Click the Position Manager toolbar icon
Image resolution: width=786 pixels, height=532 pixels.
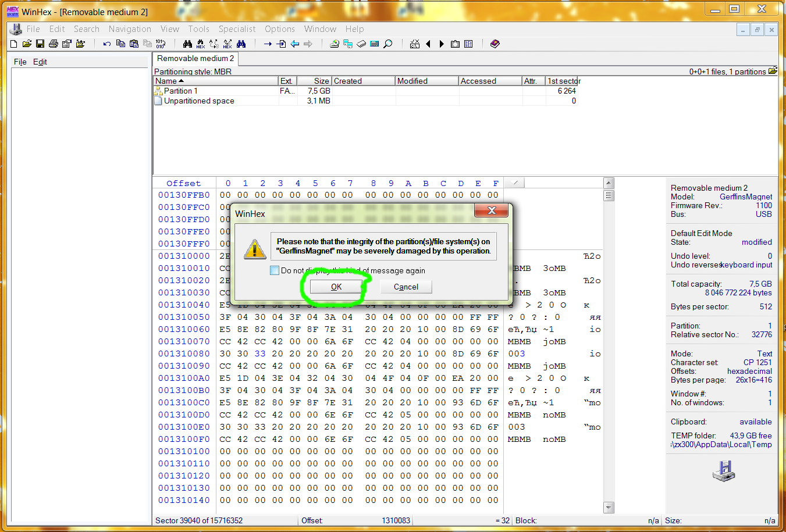(x=414, y=44)
